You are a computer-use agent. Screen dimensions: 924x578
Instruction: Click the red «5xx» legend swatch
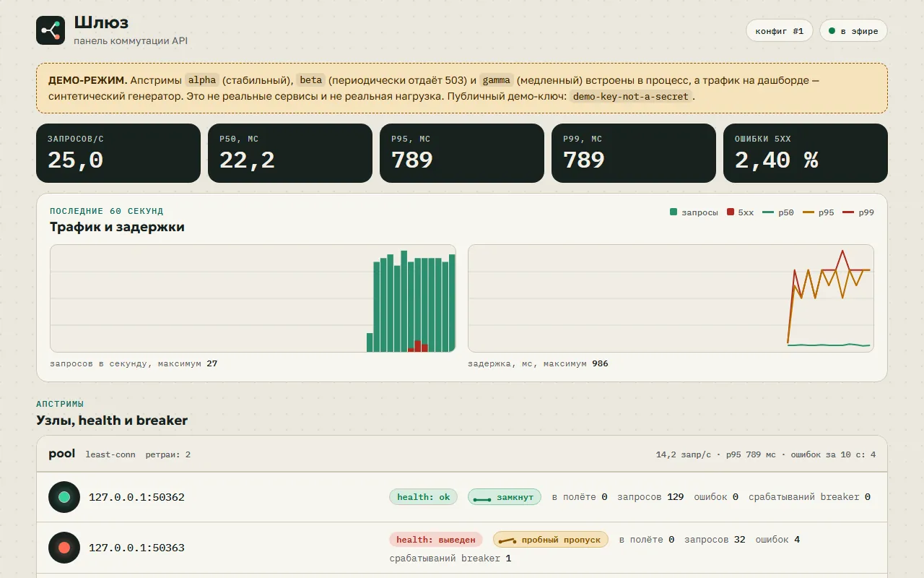pos(731,212)
